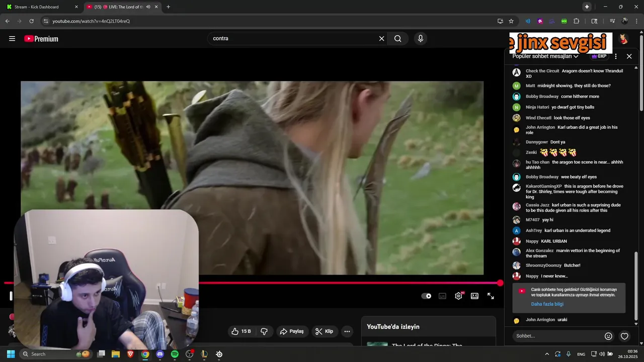Open the green NOX extension icon
Screen dimensions: 644x362
pos(564,21)
